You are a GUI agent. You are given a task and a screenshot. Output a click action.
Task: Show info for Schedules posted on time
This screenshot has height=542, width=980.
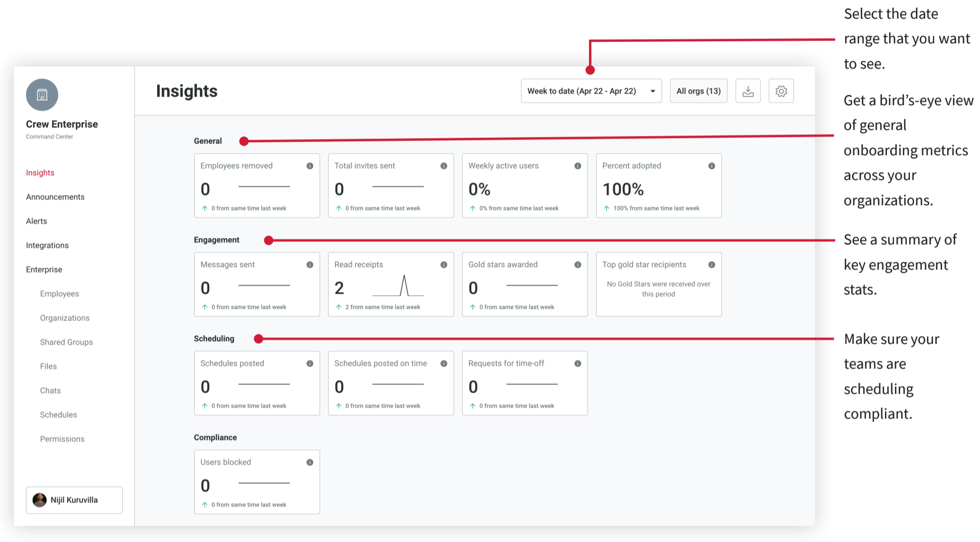pyautogui.click(x=444, y=364)
